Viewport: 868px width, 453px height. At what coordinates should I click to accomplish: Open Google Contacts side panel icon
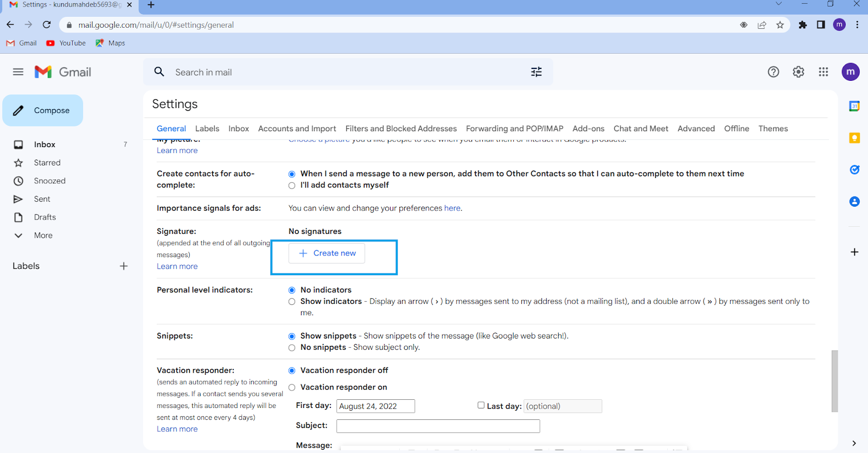854,202
